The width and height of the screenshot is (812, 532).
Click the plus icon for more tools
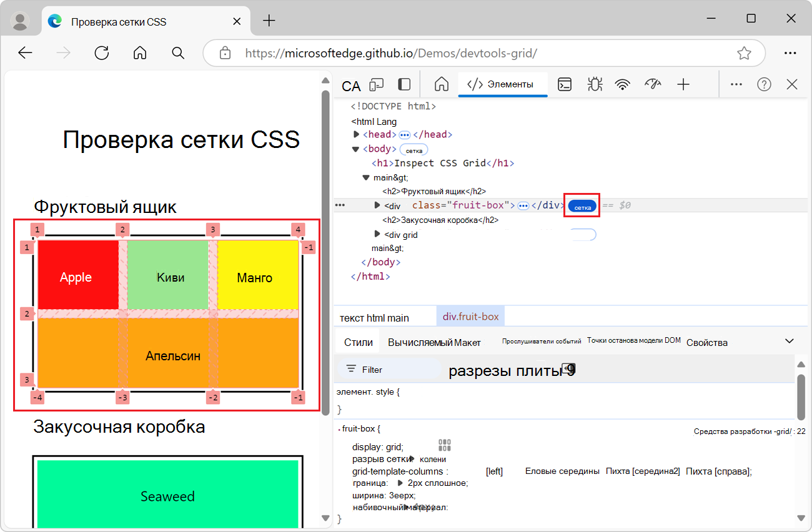[x=683, y=84]
